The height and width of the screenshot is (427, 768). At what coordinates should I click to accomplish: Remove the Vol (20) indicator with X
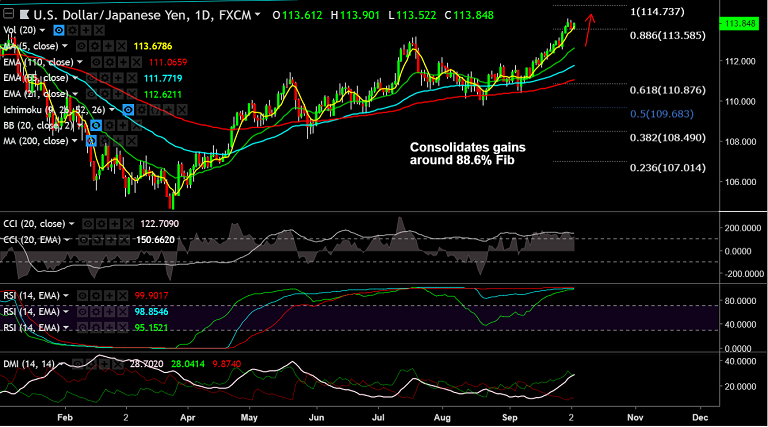(x=99, y=30)
